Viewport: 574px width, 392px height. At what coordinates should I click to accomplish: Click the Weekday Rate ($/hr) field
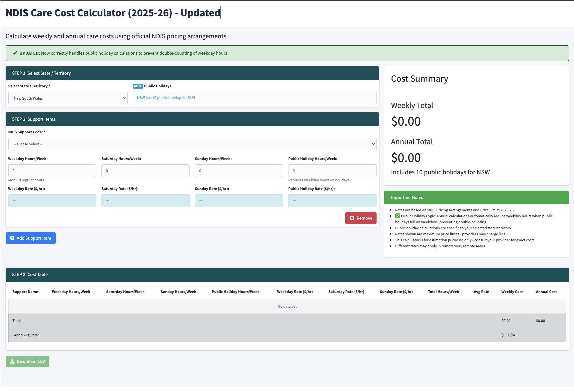(52, 201)
